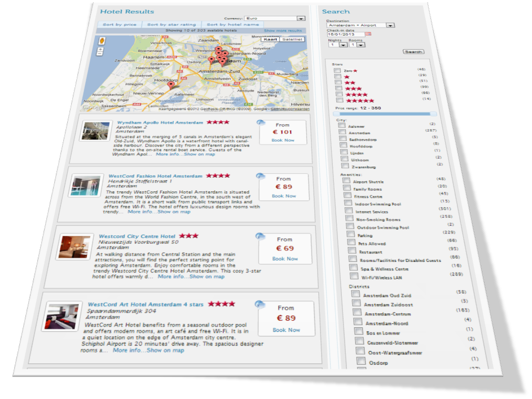Zoom out the map with the minus button
This screenshot has height=399, width=532.
pyautogui.click(x=100, y=55)
